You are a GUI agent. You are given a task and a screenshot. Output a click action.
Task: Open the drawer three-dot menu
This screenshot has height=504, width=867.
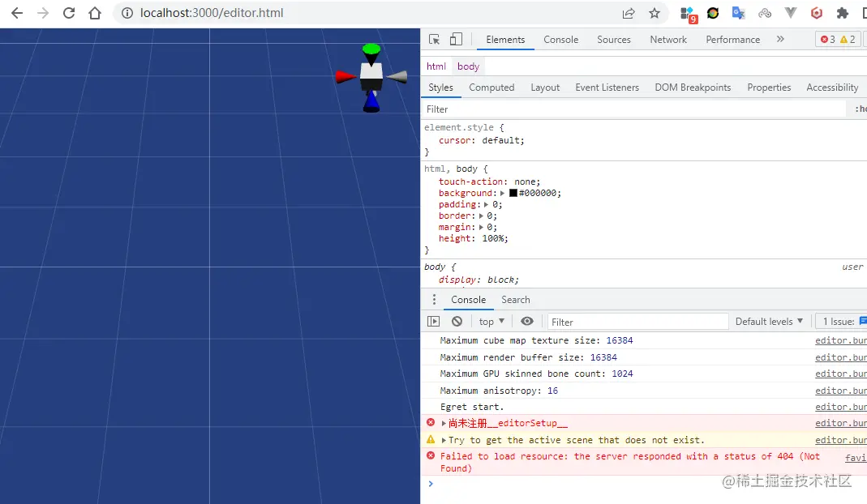coord(434,300)
